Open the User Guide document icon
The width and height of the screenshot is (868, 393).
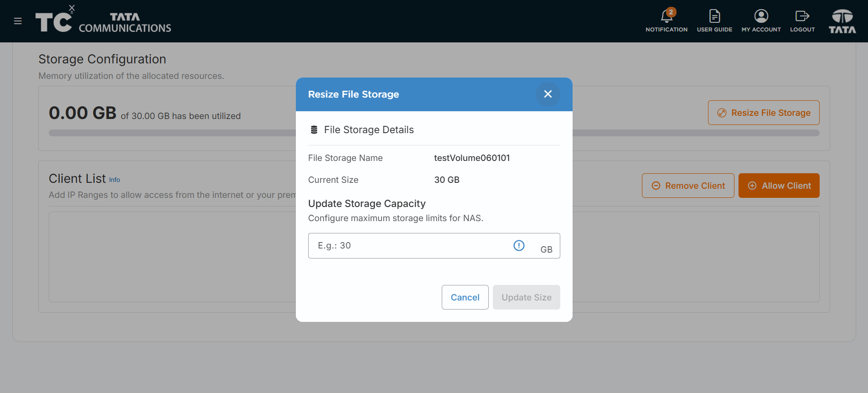coord(714,21)
